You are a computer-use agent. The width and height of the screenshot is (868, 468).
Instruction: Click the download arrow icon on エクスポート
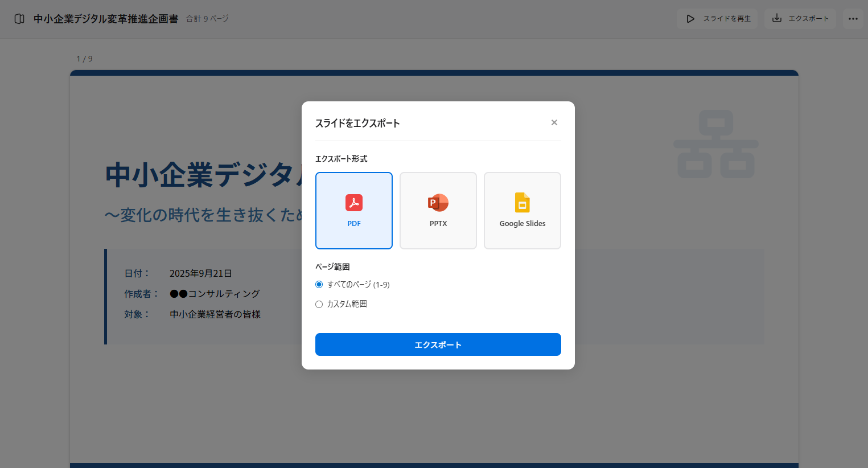[x=776, y=18]
